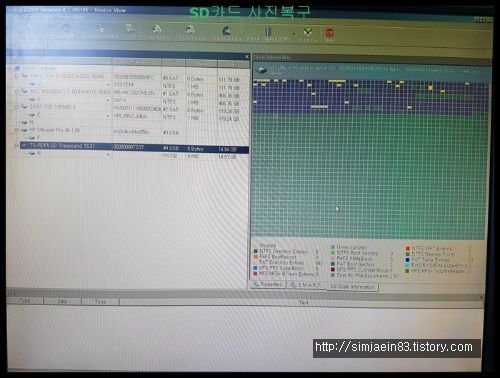500x378 pixels.
Task: Click the FAT Boot Sectors legend swatch
Action: pos(333,264)
